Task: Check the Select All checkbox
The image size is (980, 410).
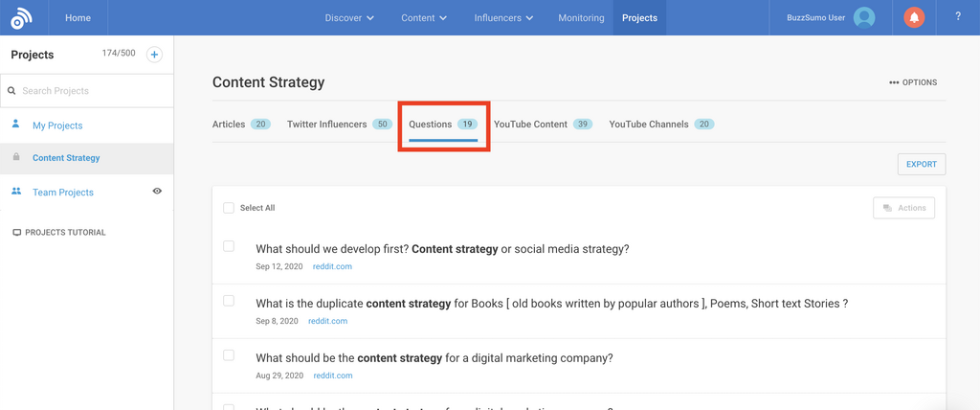Action: (x=228, y=208)
